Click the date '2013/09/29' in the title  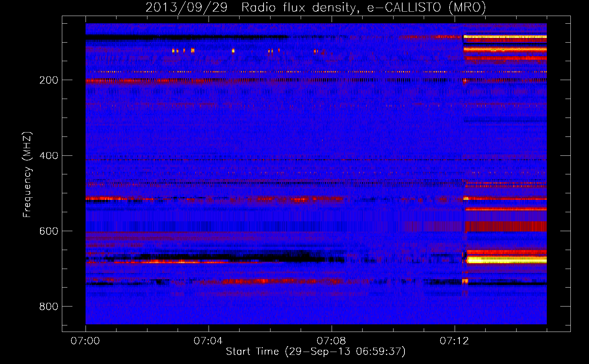[x=186, y=7]
